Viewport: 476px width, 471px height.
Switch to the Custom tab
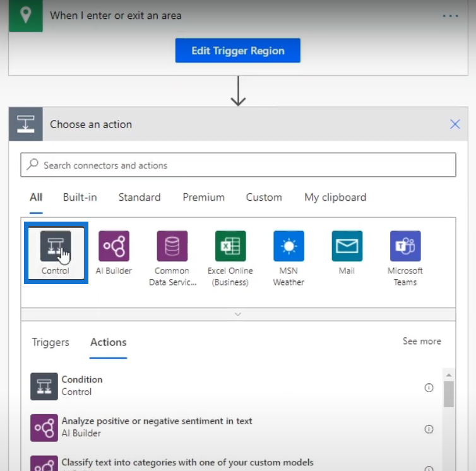coord(264,198)
